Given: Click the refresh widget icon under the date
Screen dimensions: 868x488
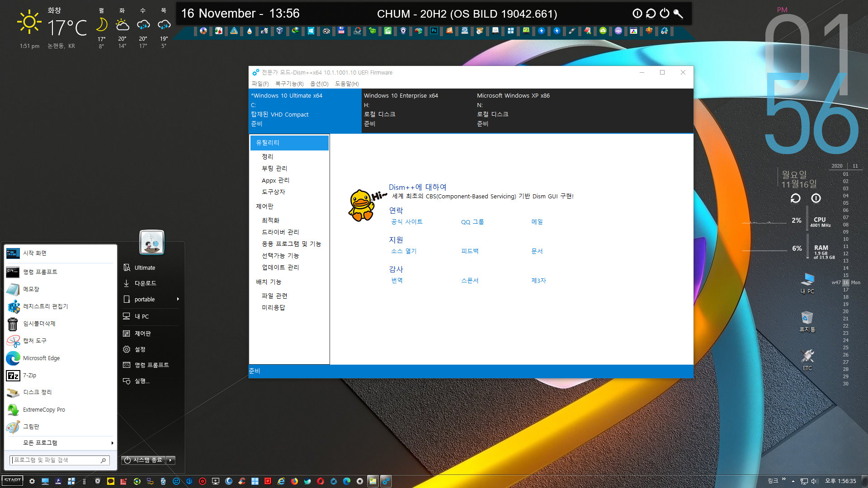Looking at the screenshot, I should 795,198.
